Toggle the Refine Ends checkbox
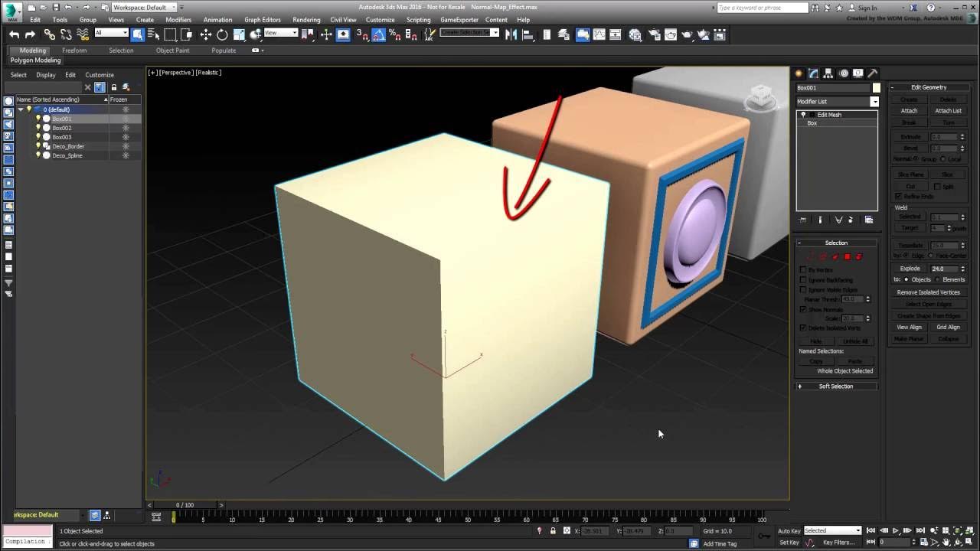The image size is (980, 551). (x=899, y=196)
